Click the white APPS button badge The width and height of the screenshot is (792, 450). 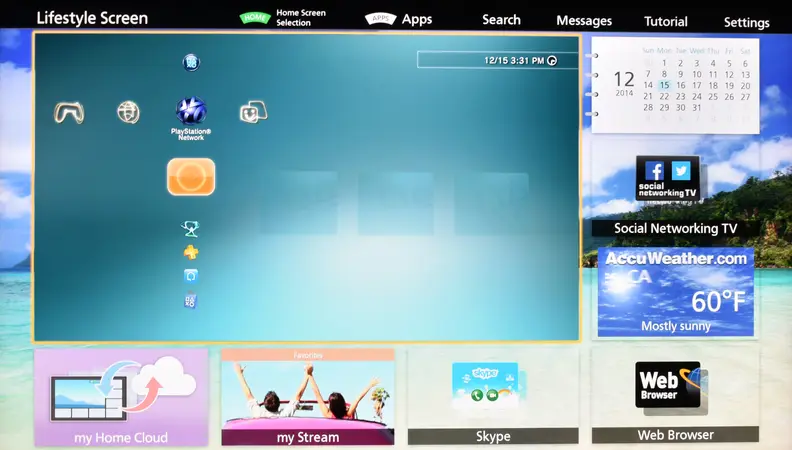tap(380, 19)
